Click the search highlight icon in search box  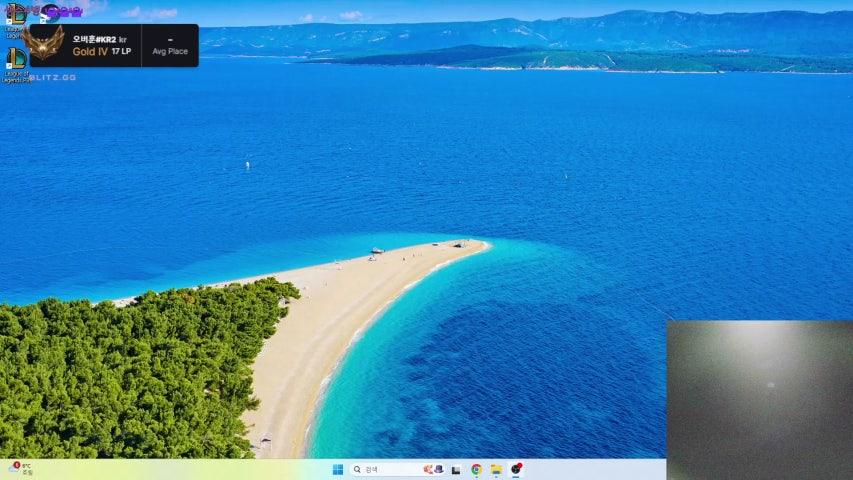click(x=433, y=469)
